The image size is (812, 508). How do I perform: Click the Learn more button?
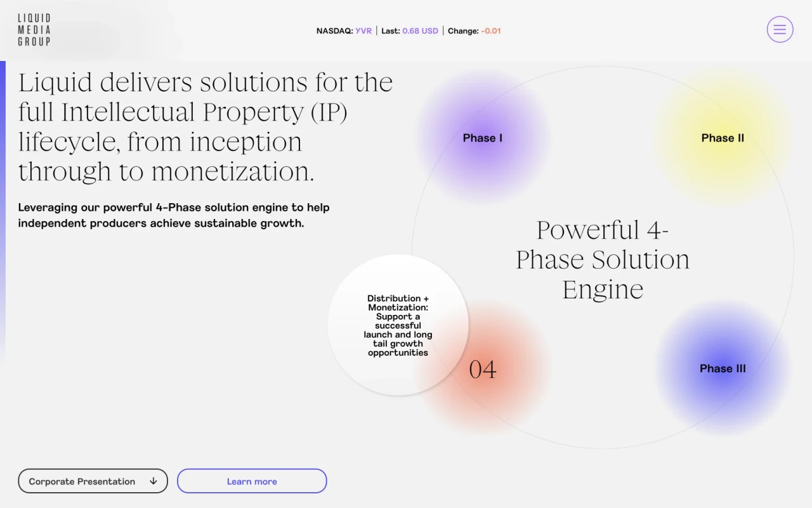pyautogui.click(x=252, y=481)
